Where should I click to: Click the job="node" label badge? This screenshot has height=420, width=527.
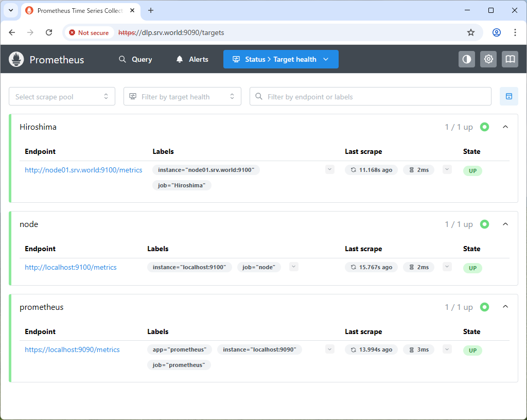tap(259, 268)
